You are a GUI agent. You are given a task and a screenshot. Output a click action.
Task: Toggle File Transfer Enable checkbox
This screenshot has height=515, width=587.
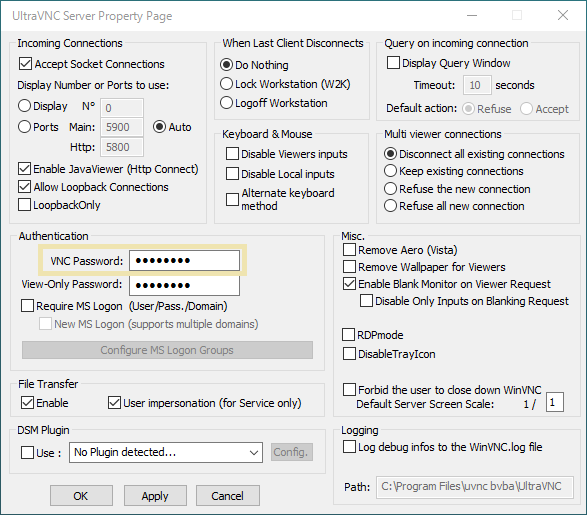pyautogui.click(x=27, y=403)
